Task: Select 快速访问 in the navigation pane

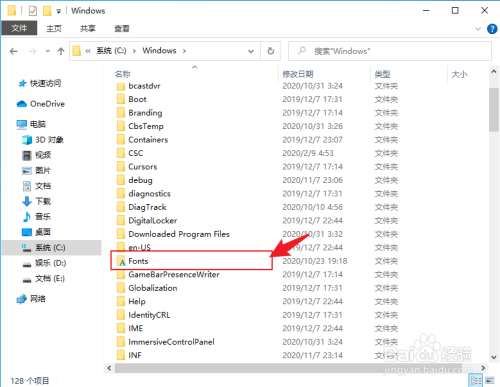Action: coord(39,83)
